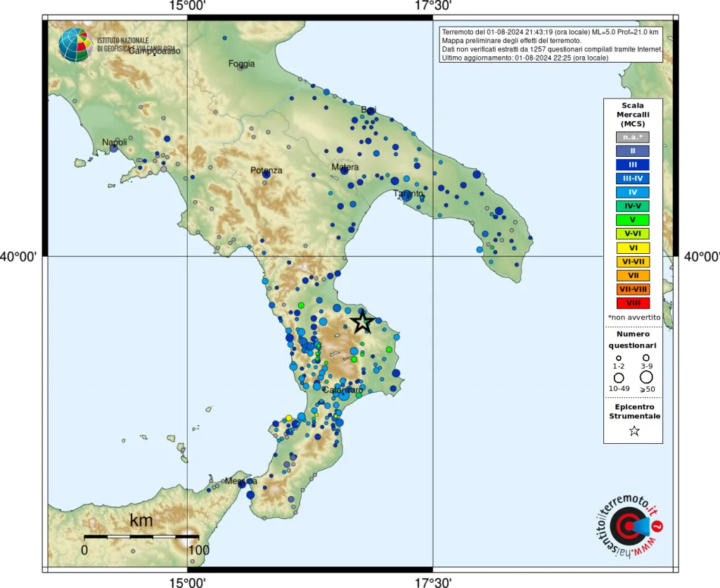Select the 10-49 questionnaires circle symbol

(x=619, y=378)
